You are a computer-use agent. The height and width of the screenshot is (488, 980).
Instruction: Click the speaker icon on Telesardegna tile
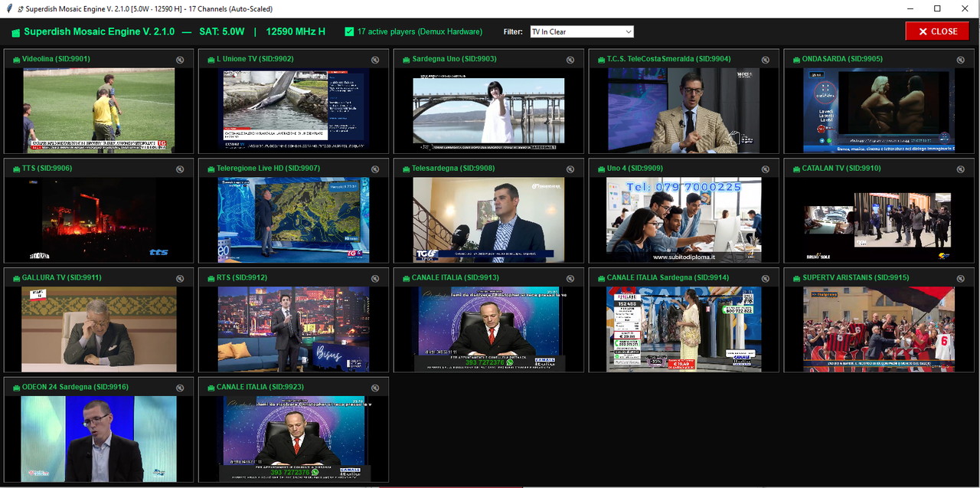pyautogui.click(x=570, y=169)
